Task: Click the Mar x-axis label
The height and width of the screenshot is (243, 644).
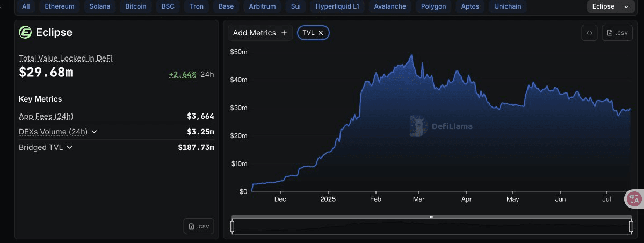Action: [x=418, y=199]
